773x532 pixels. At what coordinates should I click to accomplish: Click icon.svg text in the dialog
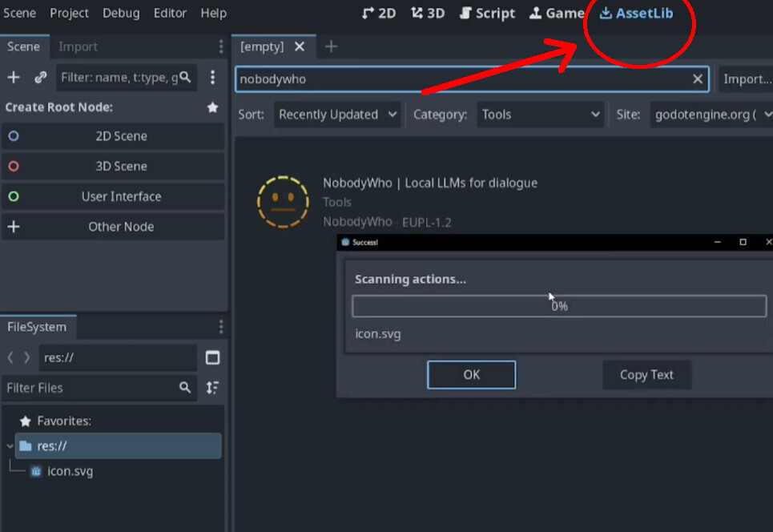pos(378,334)
